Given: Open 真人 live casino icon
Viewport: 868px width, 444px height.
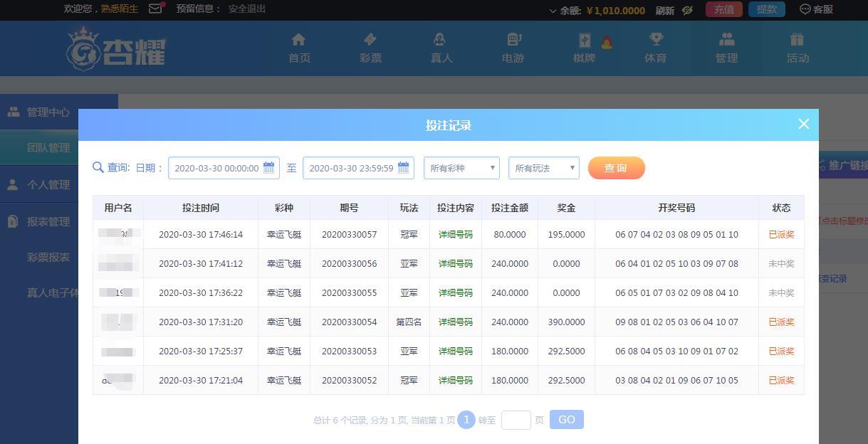Looking at the screenshot, I should [x=441, y=40].
